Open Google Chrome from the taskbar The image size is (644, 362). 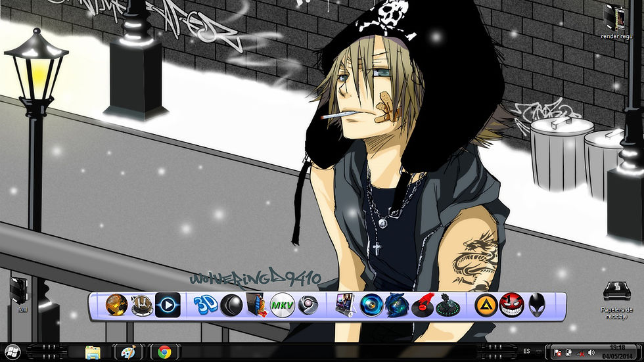click(164, 353)
